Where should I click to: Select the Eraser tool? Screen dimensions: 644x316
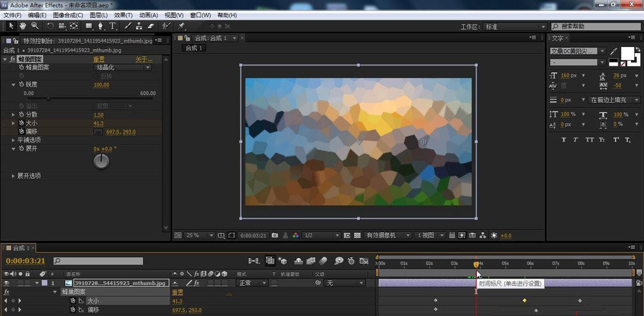[x=151, y=26]
